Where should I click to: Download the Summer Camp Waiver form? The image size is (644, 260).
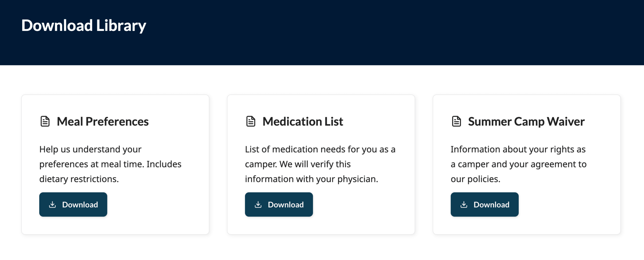click(x=485, y=204)
